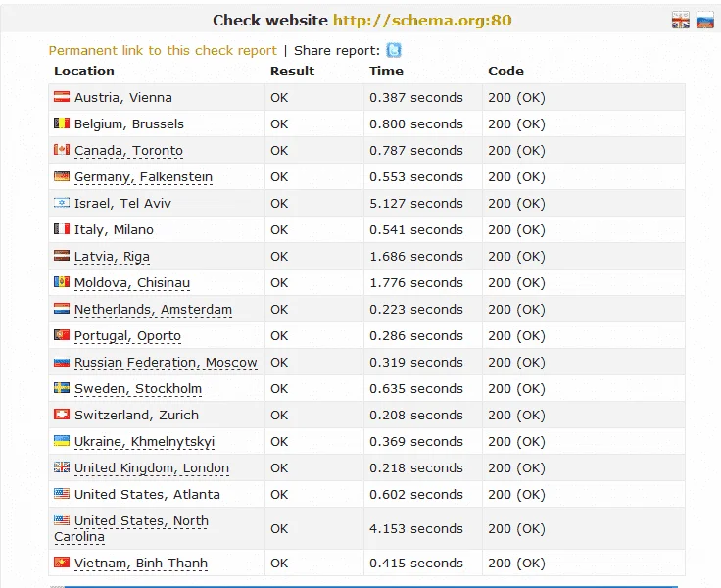Click the Netherlands, Amsterdam location link
721x588 pixels.
[x=153, y=310]
